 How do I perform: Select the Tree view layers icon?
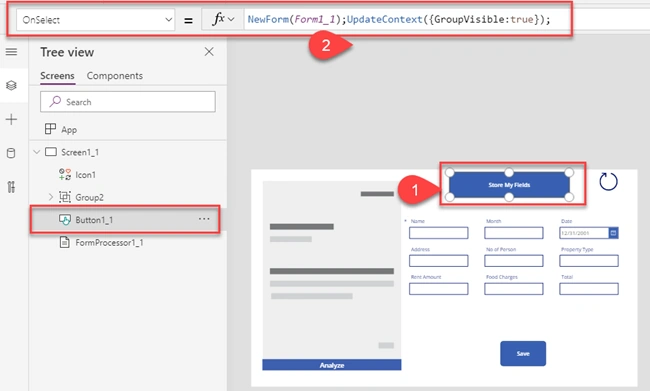coord(12,85)
